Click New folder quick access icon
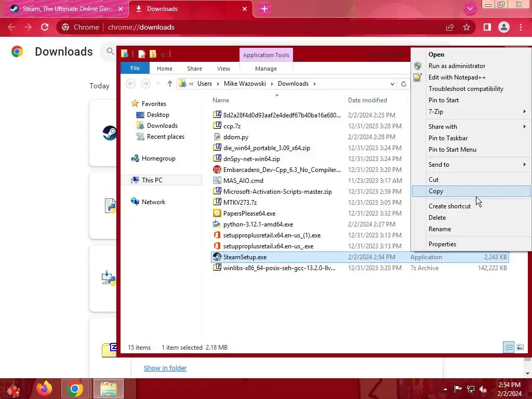 coord(153,54)
